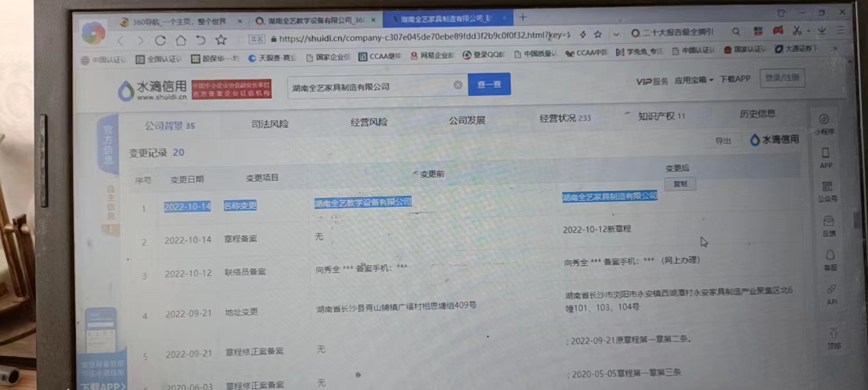This screenshot has width=868, height=390.
Task: Open the 反馈 feedback sidebar icon
Action: coord(828,226)
